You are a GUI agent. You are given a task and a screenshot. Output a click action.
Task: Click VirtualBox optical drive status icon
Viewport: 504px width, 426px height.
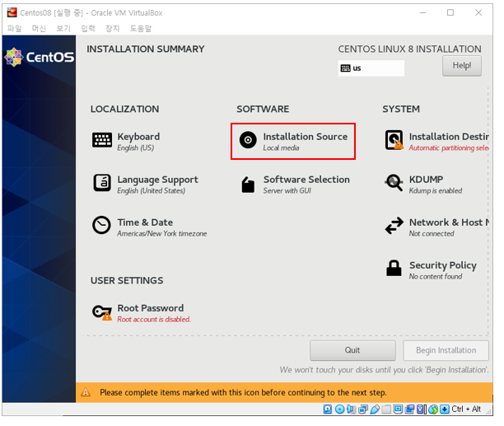pos(340,409)
